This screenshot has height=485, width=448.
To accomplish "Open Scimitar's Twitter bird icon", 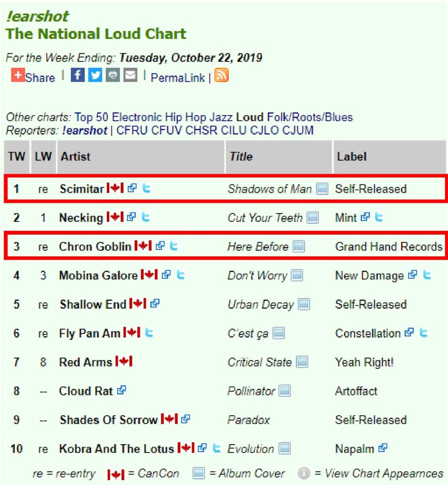I will point(146,188).
